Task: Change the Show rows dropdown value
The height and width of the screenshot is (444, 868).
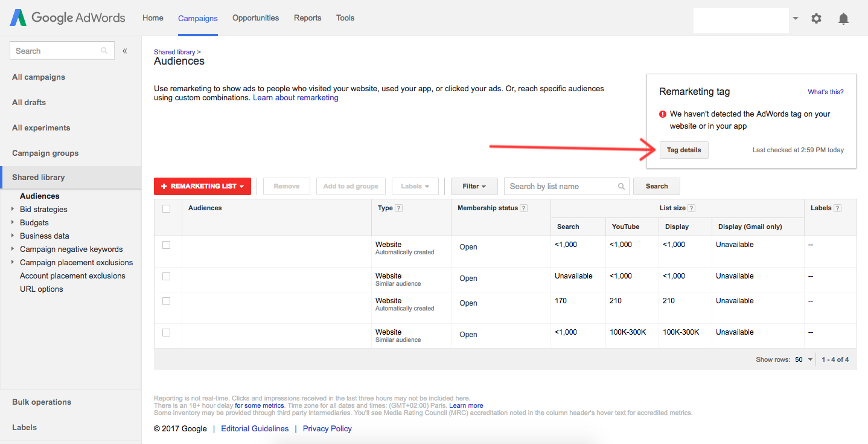Action: (804, 359)
